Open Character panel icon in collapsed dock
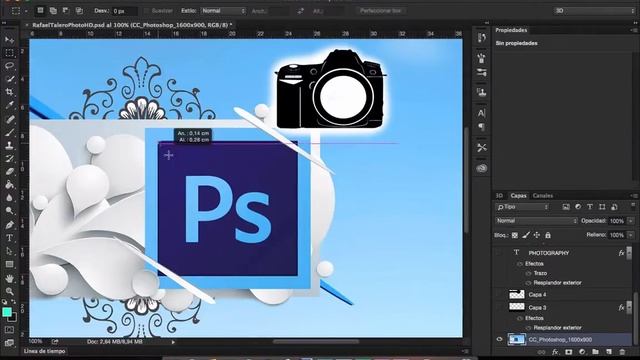Screen dimensions: 640x360 [x=482, y=113]
